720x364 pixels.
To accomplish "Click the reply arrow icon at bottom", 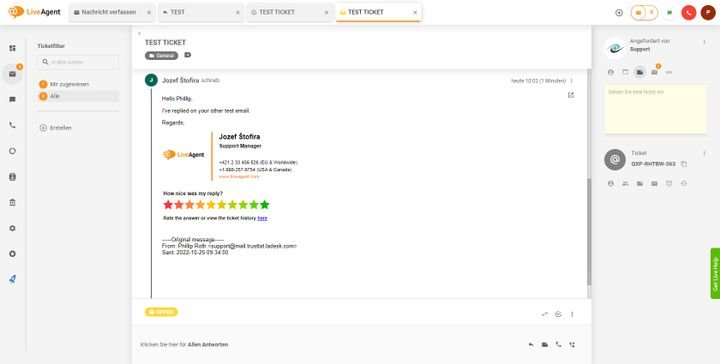I will pos(531,345).
